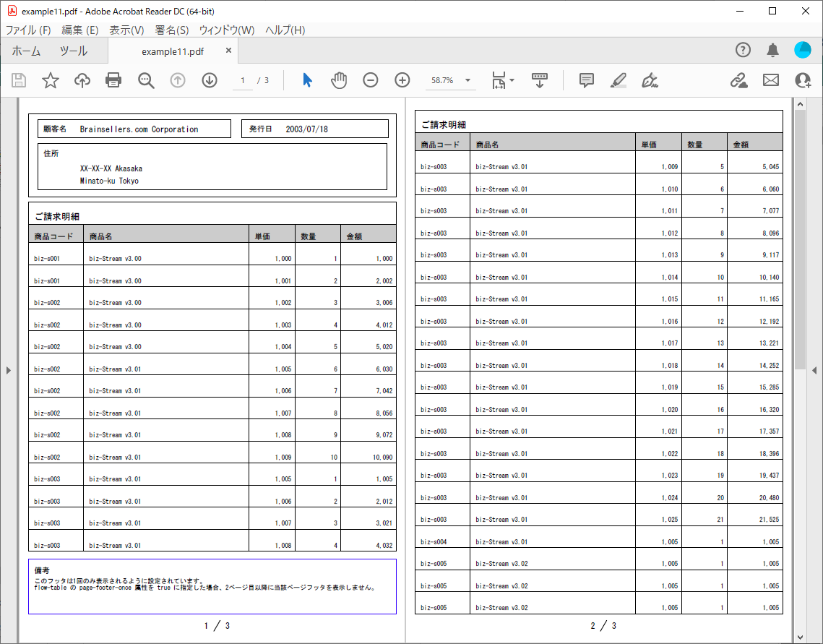
Task: Click the Save file icon
Action: click(19, 80)
